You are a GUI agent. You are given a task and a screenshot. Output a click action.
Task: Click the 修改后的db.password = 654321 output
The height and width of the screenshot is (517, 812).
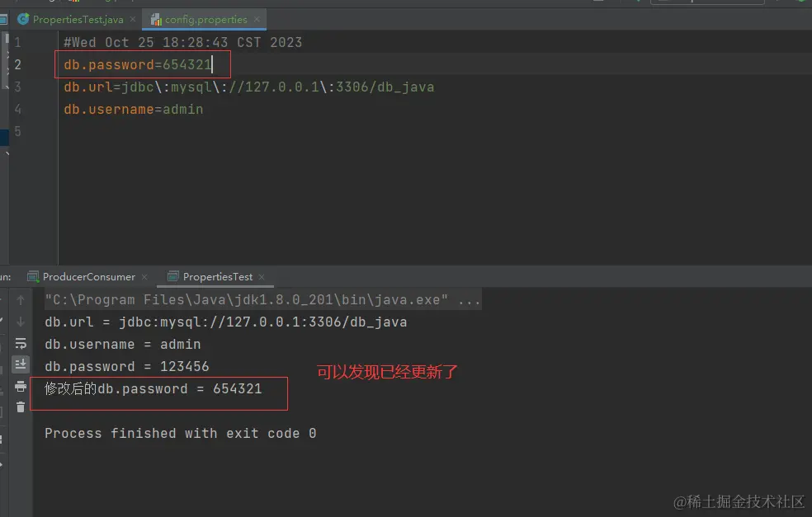153,388
